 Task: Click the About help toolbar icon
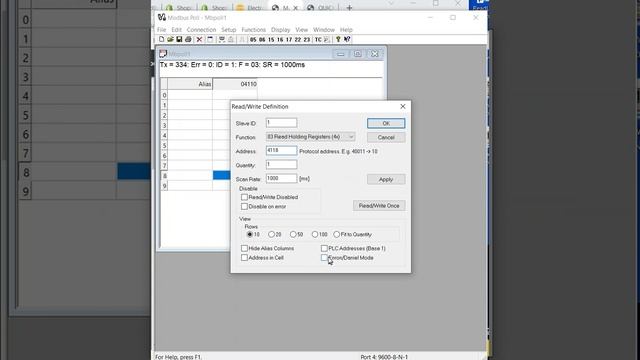338,40
